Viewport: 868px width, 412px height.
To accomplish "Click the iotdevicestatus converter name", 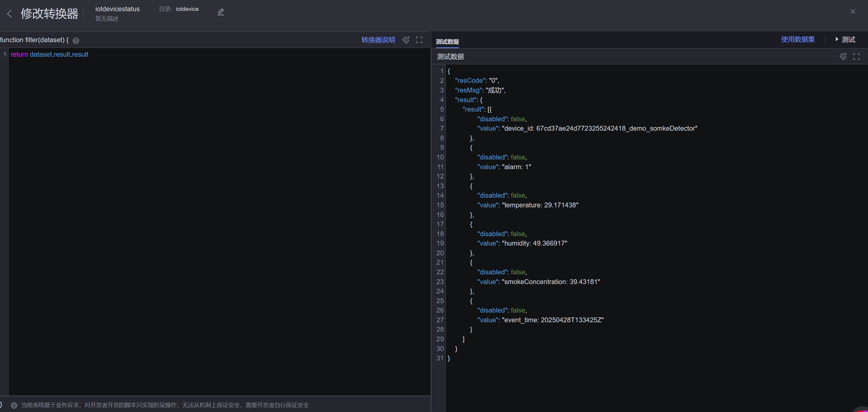I will coord(117,9).
